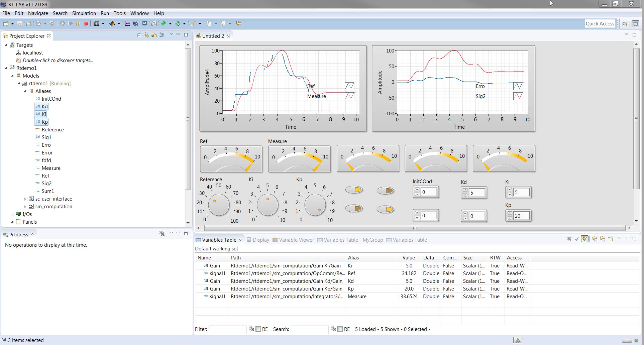This screenshot has width=644, height=345.
Task: Click the new folder icon in Project Explorer
Action: click(x=154, y=35)
